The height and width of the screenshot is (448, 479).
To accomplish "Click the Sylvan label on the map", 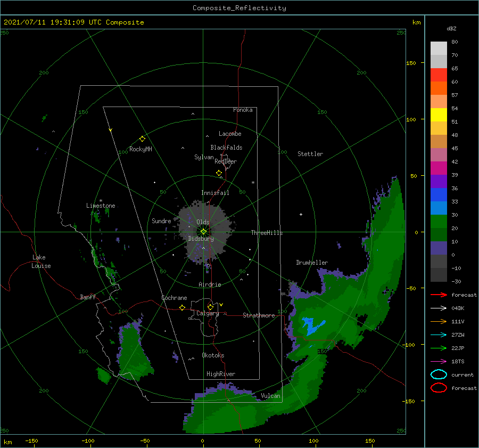I will point(204,157).
